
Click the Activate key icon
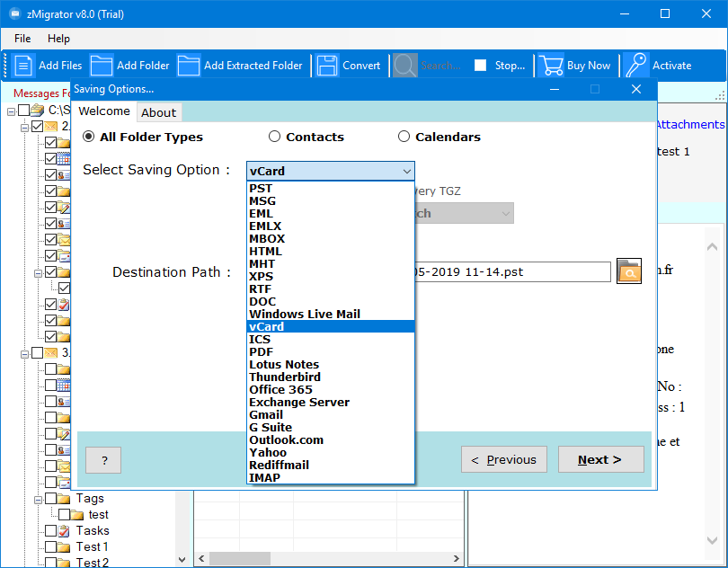tap(637, 66)
